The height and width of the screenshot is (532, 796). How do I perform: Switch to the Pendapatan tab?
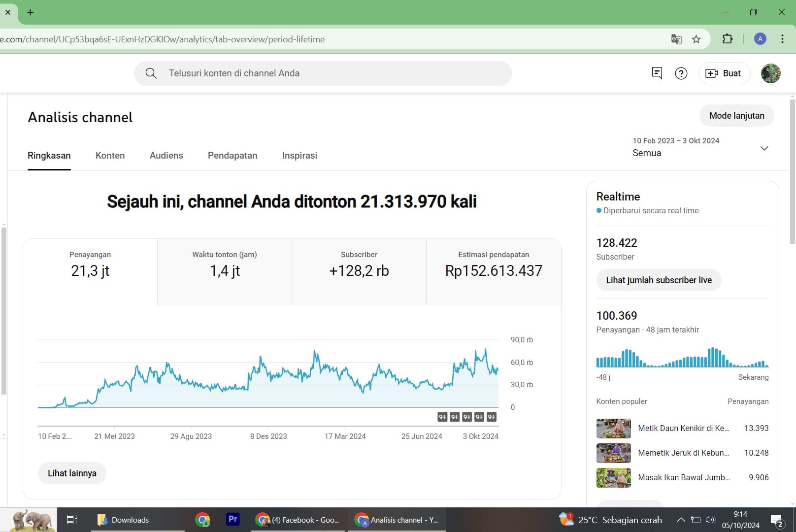232,156
